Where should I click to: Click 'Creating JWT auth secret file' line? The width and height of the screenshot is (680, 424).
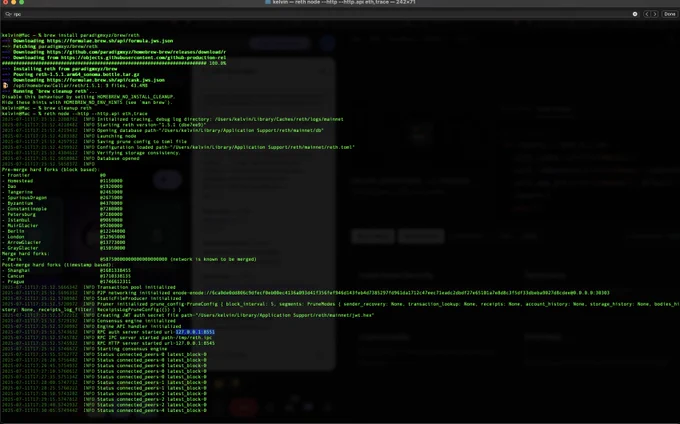(x=188, y=315)
